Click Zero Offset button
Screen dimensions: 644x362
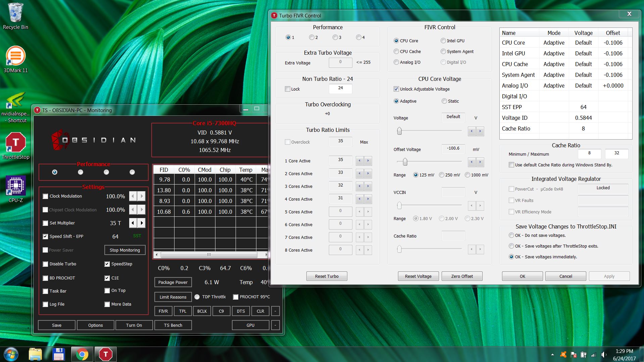coord(462,276)
